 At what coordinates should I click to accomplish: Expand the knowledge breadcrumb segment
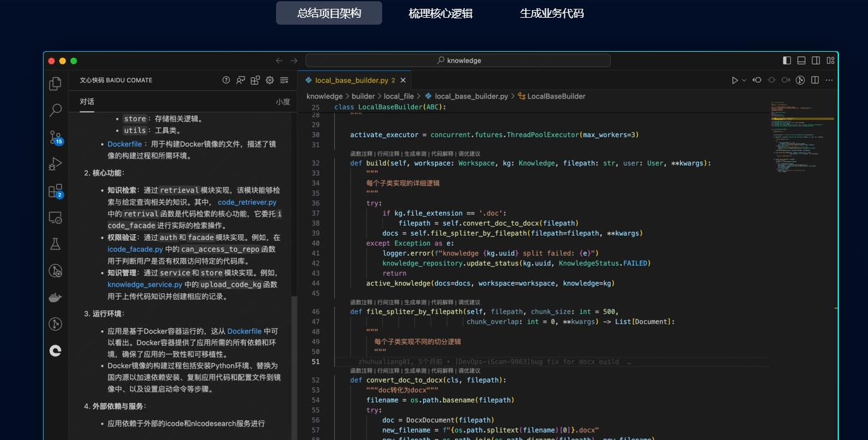[324, 96]
